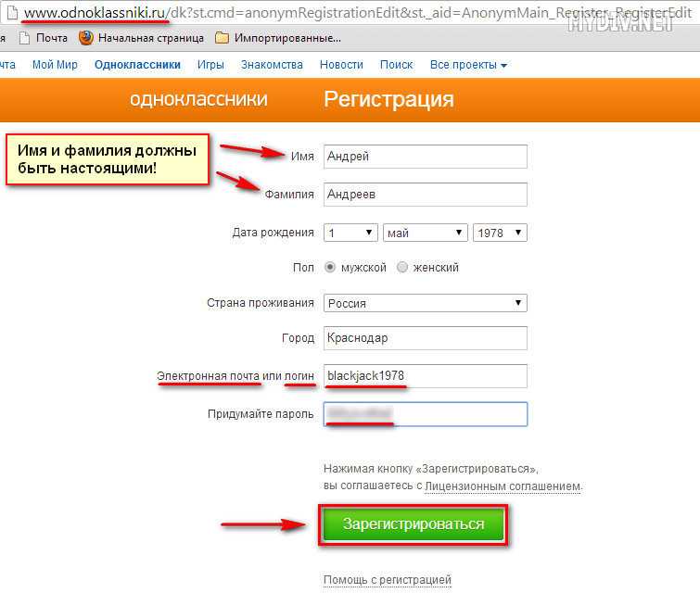This screenshot has height=593, width=700.
Task: Open the Знакомства section
Action: [x=272, y=65]
